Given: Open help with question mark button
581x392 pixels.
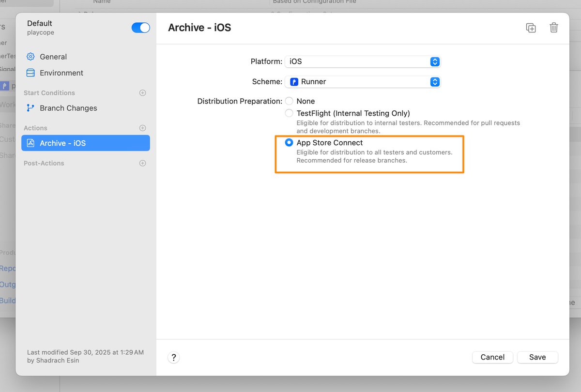Looking at the screenshot, I should point(174,358).
